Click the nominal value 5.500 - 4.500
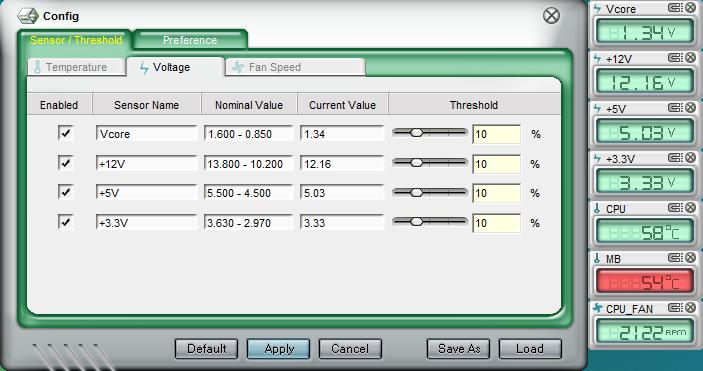 coord(248,193)
